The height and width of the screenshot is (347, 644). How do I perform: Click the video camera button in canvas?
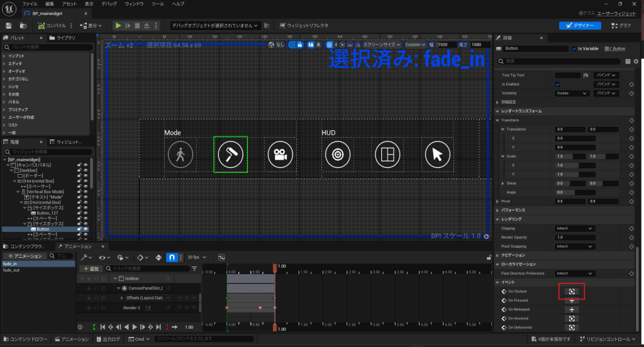(x=279, y=155)
